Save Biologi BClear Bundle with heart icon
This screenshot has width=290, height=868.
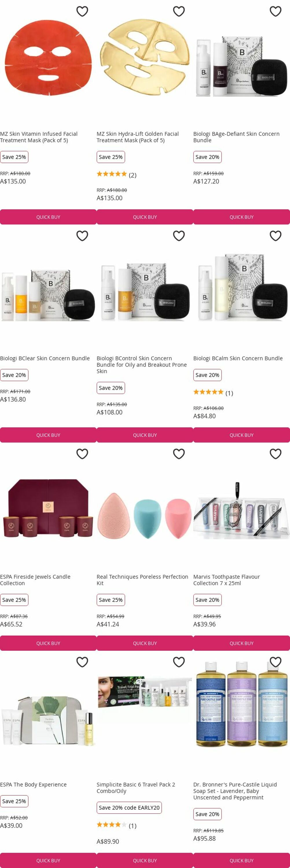click(x=82, y=236)
